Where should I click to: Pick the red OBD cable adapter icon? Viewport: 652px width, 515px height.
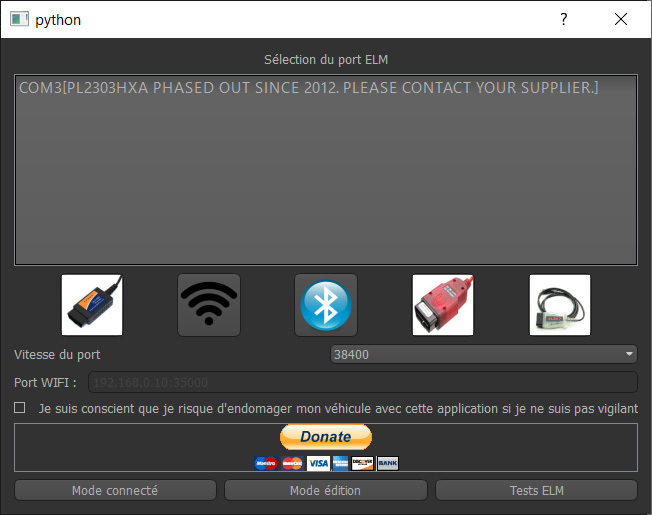[442, 305]
